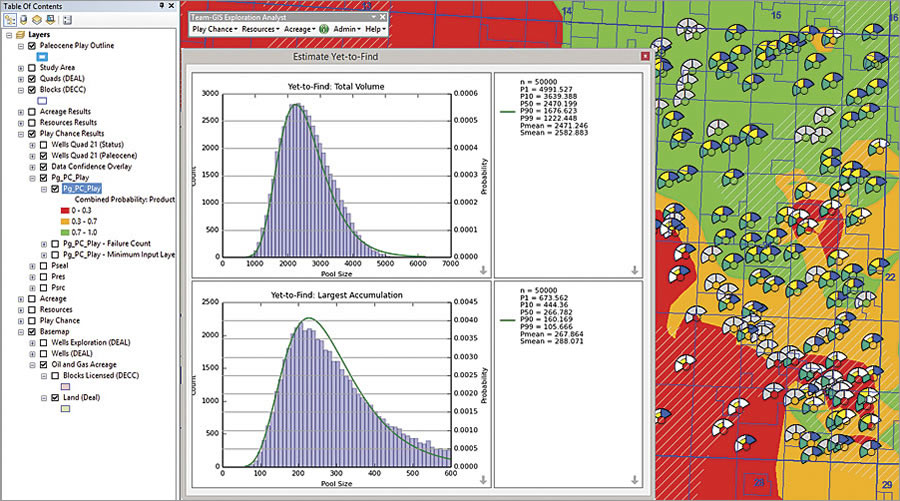This screenshot has width=900, height=501.
Task: Open Table of Contents options icon
Action: 67,19
